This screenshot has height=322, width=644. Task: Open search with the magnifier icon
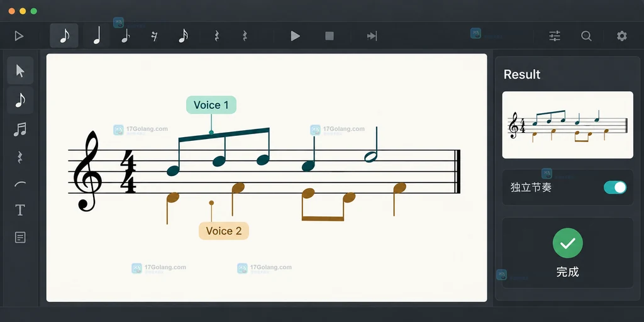coord(587,36)
